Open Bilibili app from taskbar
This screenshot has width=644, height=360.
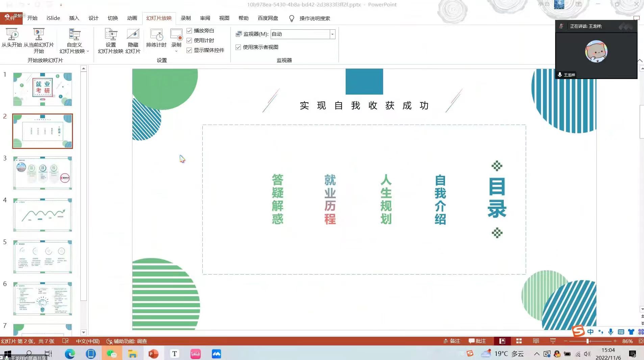195,354
